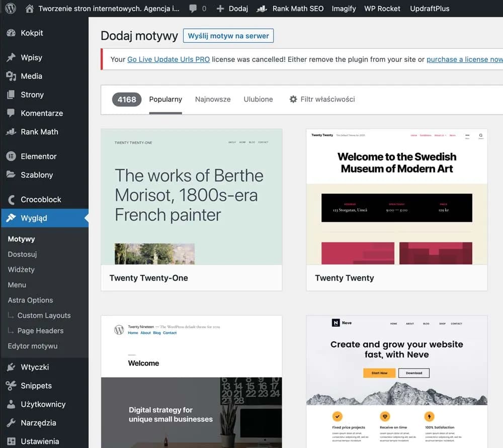The height and width of the screenshot is (448, 503).
Task: Click the scissors icon next to Snippets
Action: click(x=11, y=386)
